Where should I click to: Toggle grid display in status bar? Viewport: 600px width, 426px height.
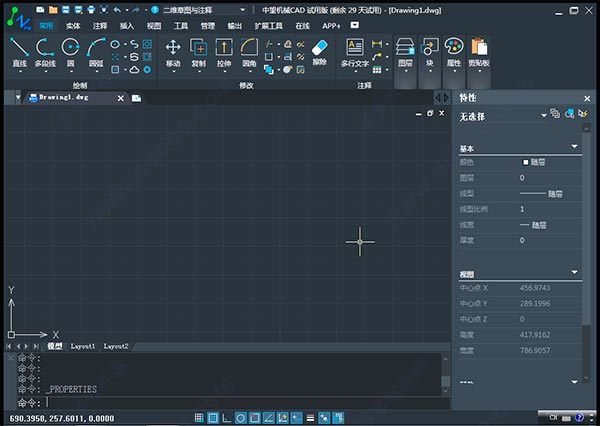pyautogui.click(x=213, y=418)
